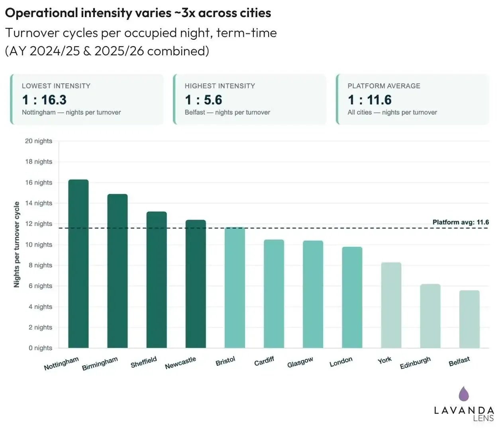Click the Lavanda Lens droplet logo

(464, 394)
